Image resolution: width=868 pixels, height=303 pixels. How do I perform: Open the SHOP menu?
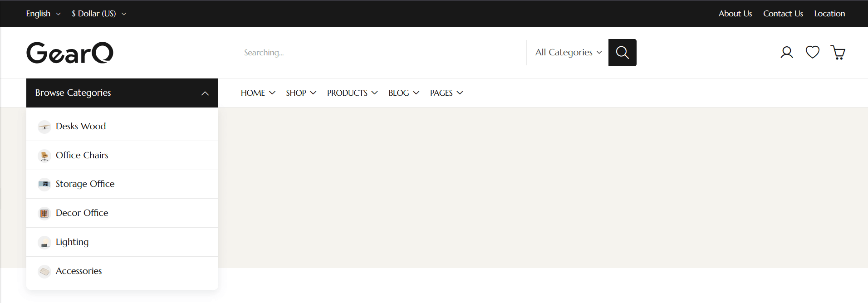coord(301,93)
